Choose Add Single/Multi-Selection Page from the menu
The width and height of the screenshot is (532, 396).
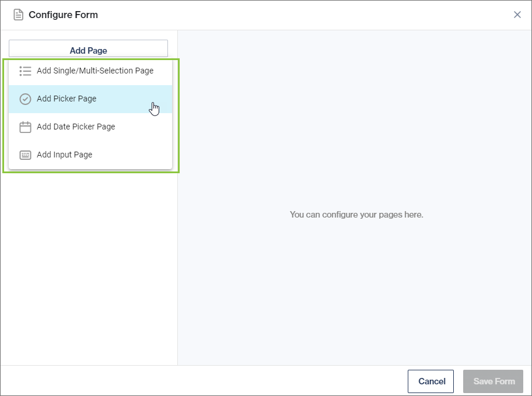click(x=95, y=71)
